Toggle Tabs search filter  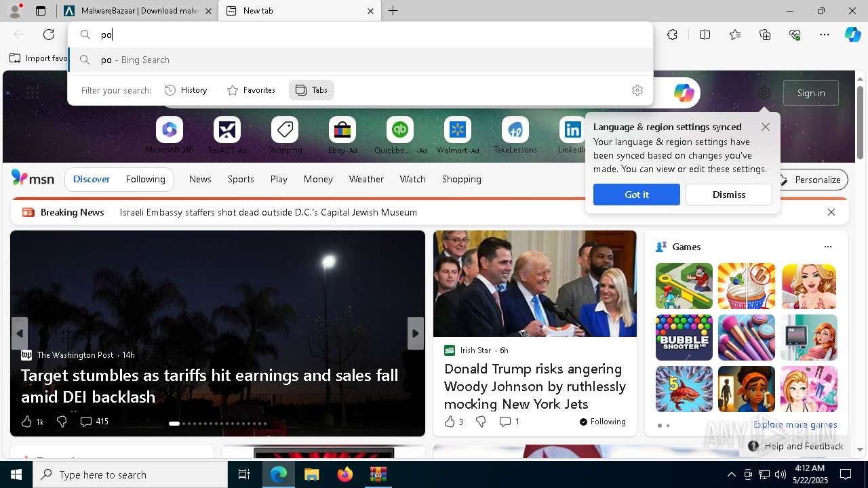pyautogui.click(x=311, y=90)
